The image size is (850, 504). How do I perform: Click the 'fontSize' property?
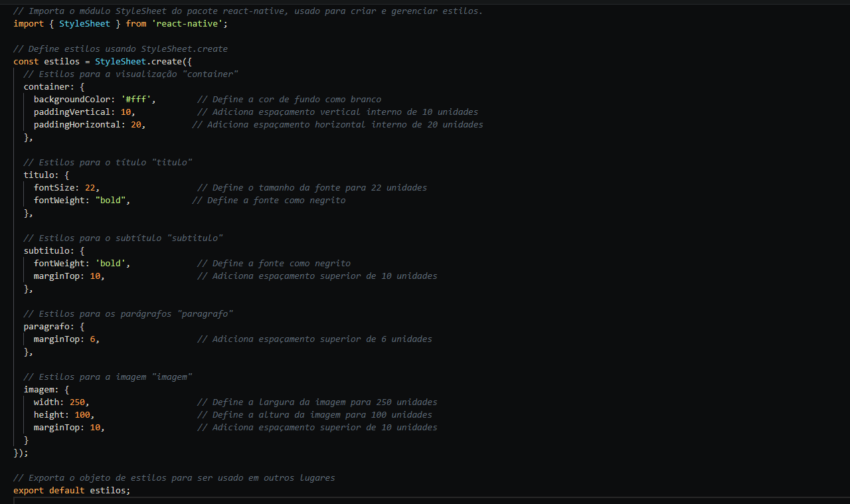[54, 188]
